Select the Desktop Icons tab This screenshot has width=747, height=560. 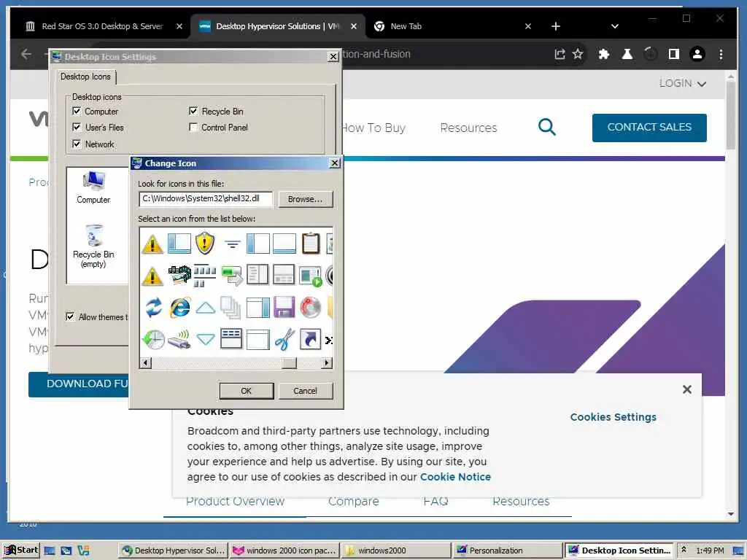86,77
